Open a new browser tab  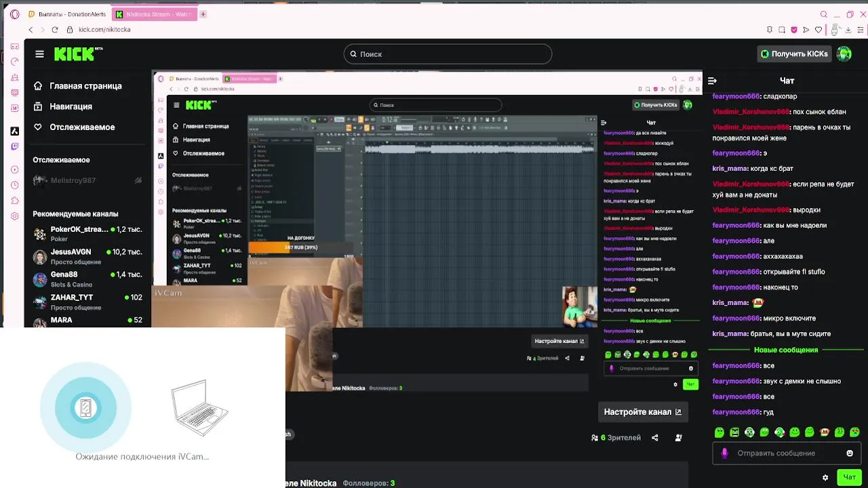[203, 14]
